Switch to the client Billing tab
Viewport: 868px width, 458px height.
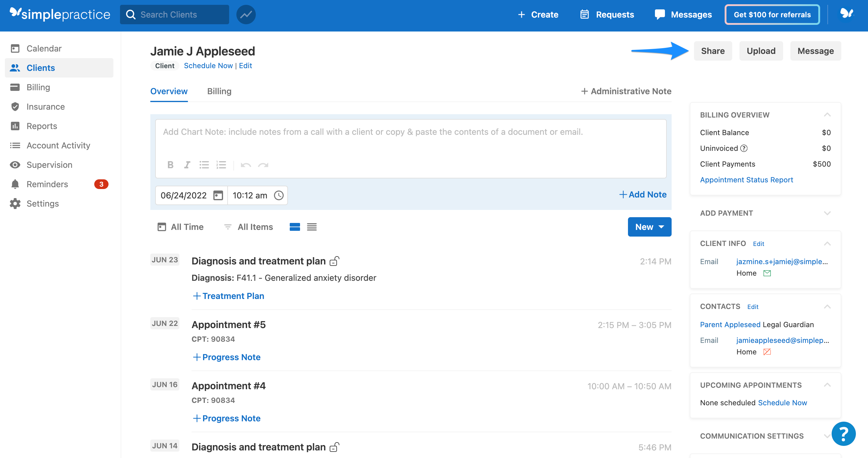[x=219, y=91]
